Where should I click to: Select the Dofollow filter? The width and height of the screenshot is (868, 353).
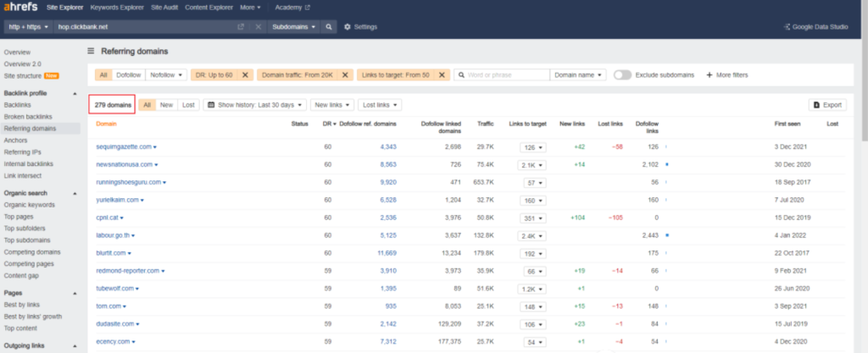pyautogui.click(x=129, y=74)
